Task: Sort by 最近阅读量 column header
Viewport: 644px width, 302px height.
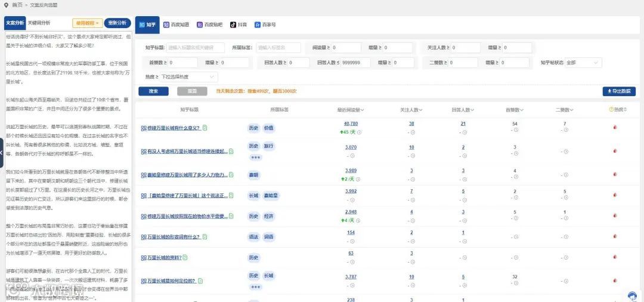Action: click(x=351, y=110)
